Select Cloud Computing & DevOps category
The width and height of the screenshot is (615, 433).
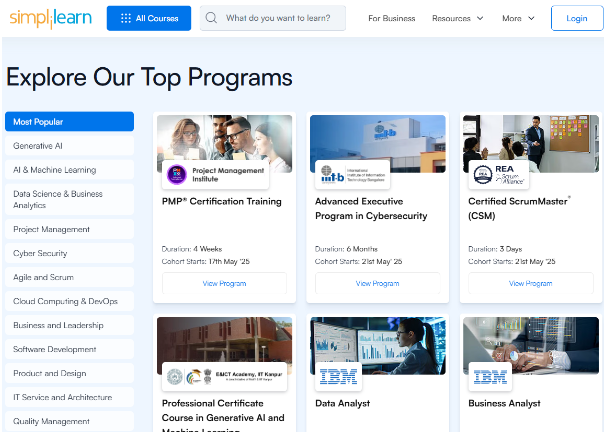(69, 301)
